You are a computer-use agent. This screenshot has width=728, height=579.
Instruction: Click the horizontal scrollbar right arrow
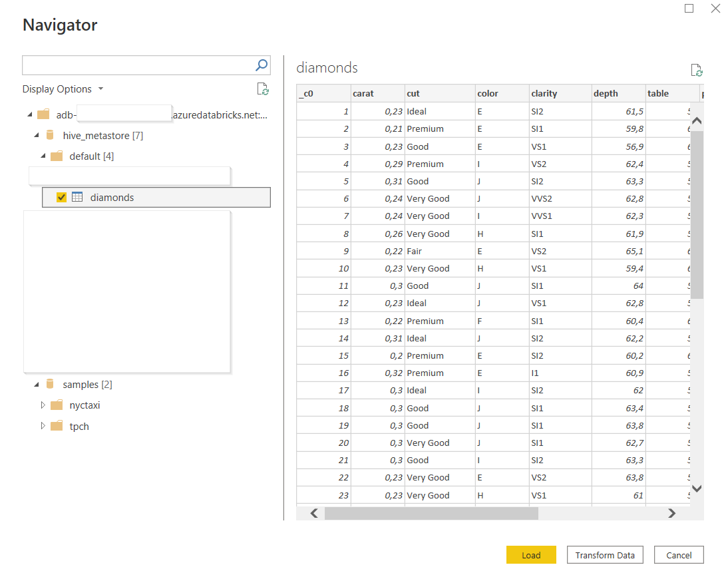pos(671,513)
